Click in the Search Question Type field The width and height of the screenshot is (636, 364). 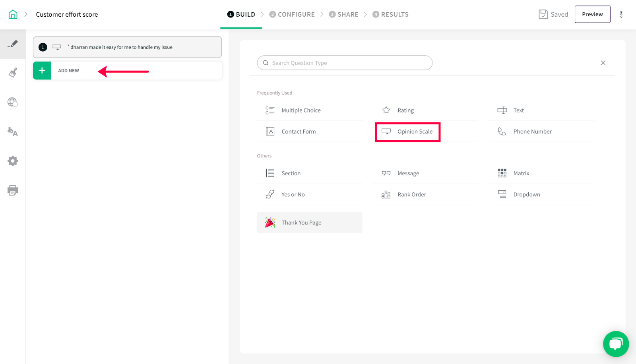pos(345,63)
